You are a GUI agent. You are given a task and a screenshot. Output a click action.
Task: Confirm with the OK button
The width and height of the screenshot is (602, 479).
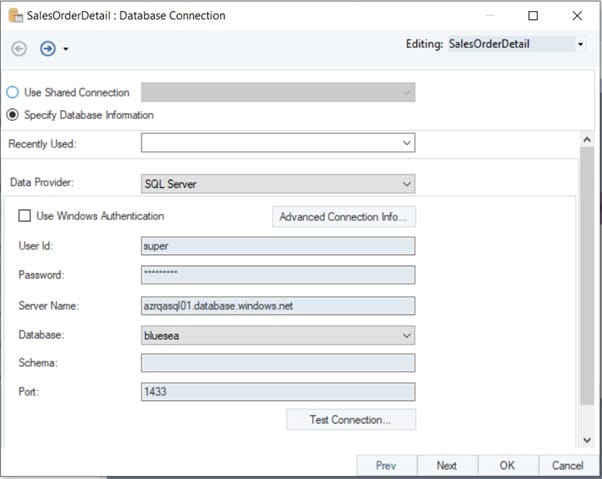[507, 466]
